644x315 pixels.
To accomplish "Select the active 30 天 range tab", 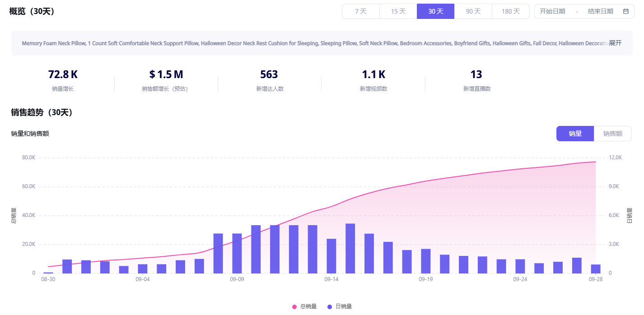I will (x=435, y=11).
